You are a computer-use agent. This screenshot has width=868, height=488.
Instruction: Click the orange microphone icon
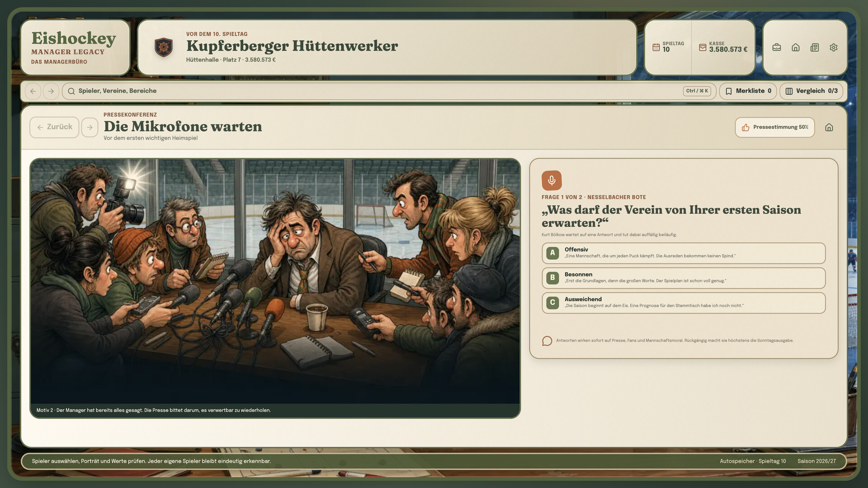click(552, 180)
